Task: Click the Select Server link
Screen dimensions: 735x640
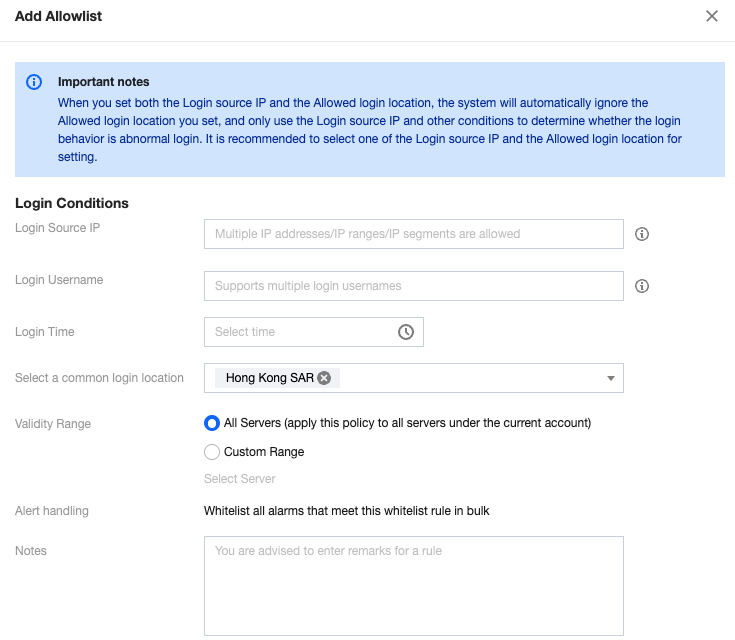Action: 240,479
